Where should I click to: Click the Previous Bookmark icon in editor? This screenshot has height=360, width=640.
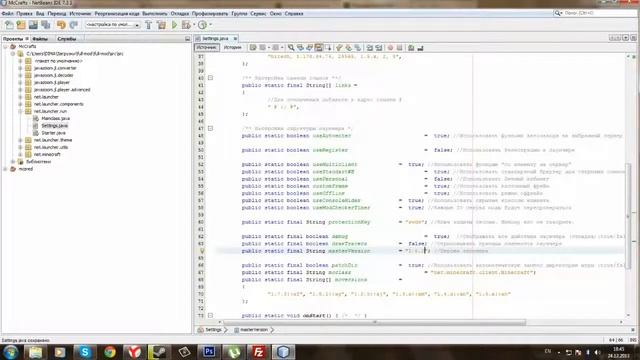click(x=339, y=48)
